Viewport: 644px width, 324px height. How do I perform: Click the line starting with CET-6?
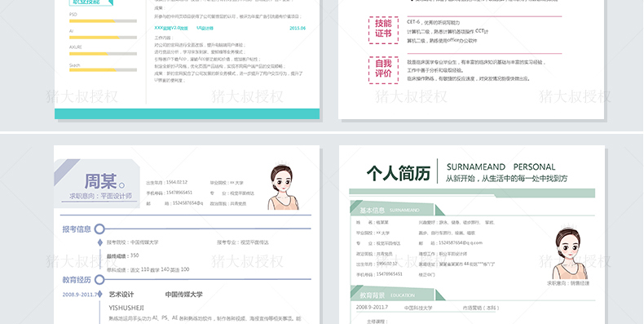click(434, 23)
